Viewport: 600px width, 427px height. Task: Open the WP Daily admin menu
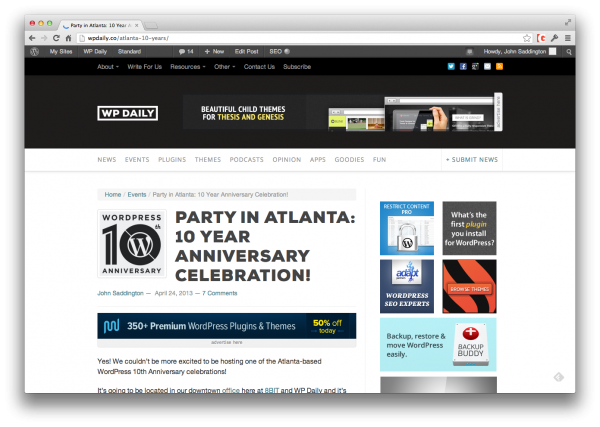click(95, 51)
